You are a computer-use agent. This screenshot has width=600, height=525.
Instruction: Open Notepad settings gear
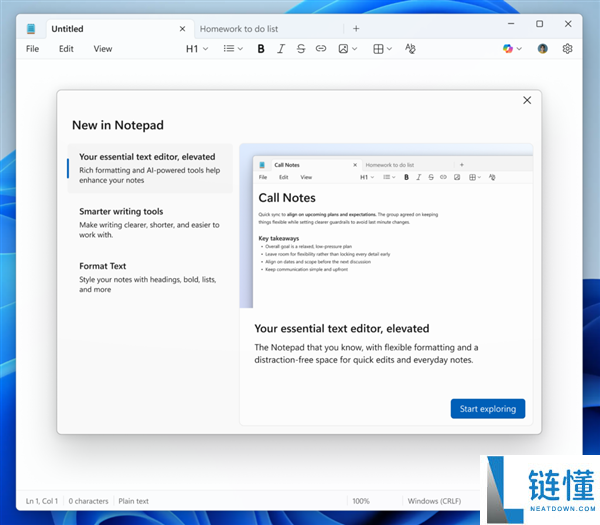[567, 49]
